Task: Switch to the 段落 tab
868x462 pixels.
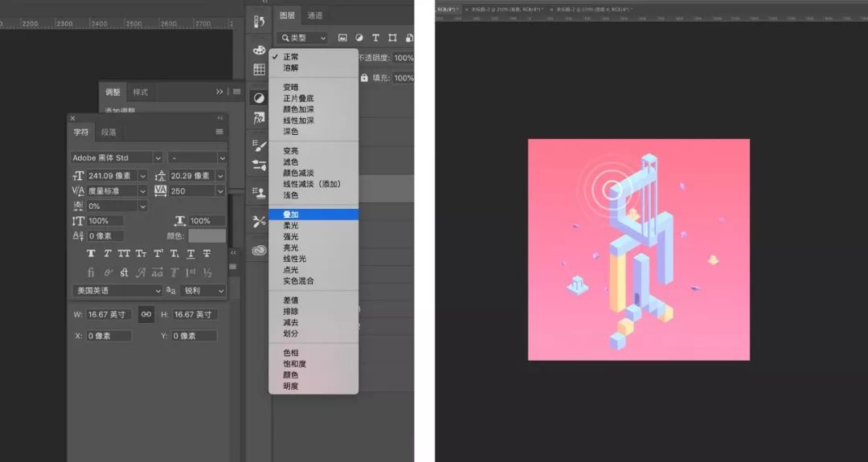Action: (x=108, y=132)
